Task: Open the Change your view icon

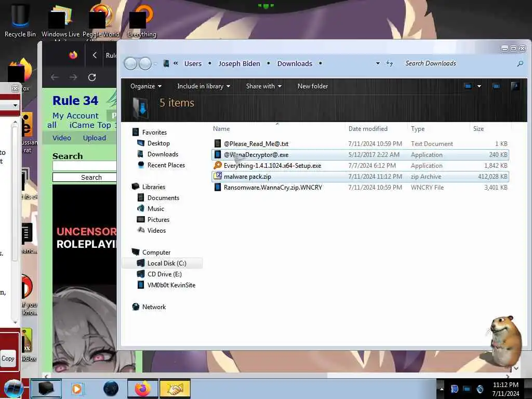Action: tap(468, 86)
